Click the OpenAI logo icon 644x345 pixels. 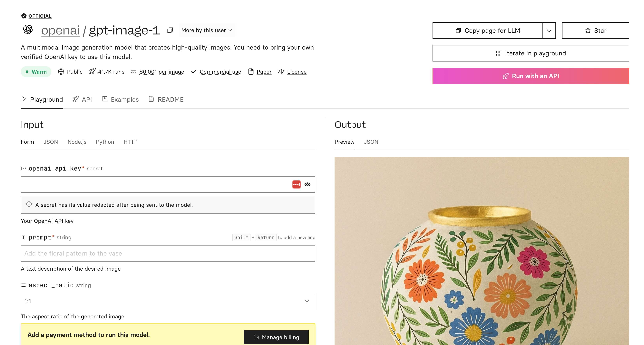point(28,30)
